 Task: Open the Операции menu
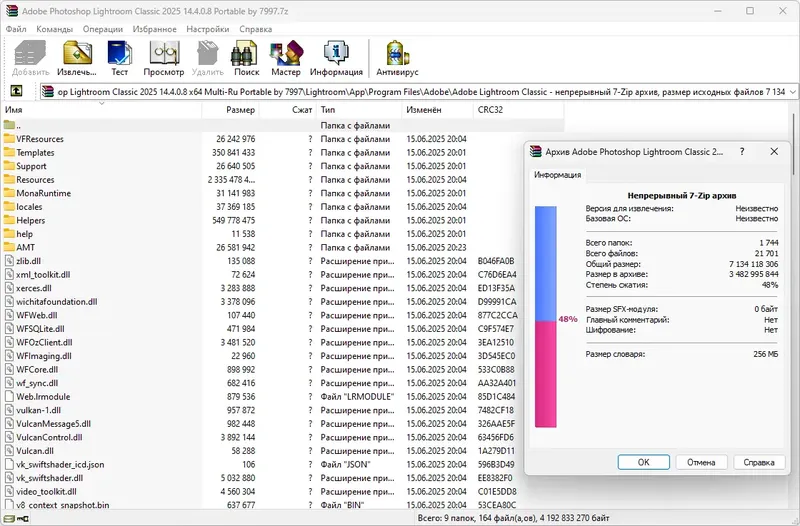pos(103,29)
